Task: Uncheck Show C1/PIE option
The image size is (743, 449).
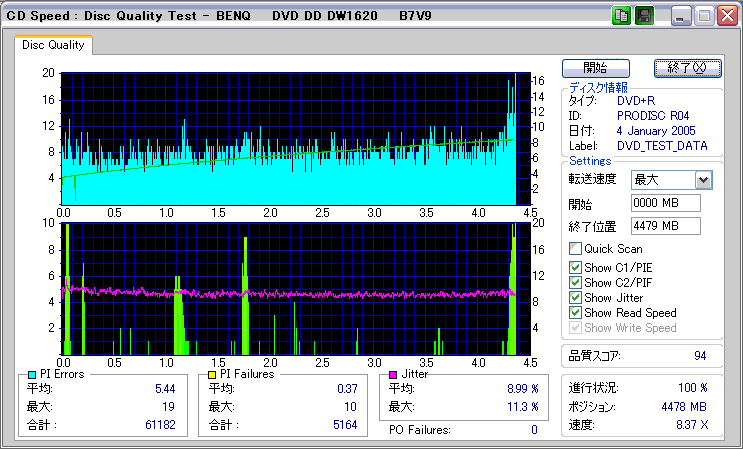Action: (x=575, y=267)
